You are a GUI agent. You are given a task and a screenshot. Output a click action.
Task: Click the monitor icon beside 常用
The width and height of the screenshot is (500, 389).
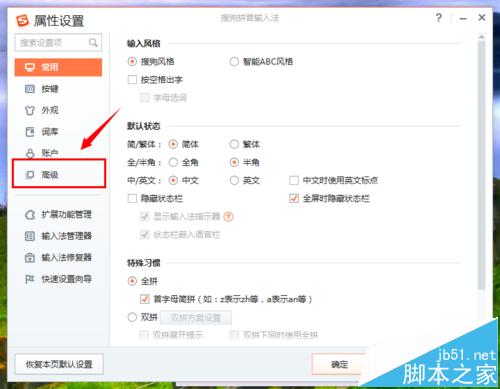(x=30, y=67)
